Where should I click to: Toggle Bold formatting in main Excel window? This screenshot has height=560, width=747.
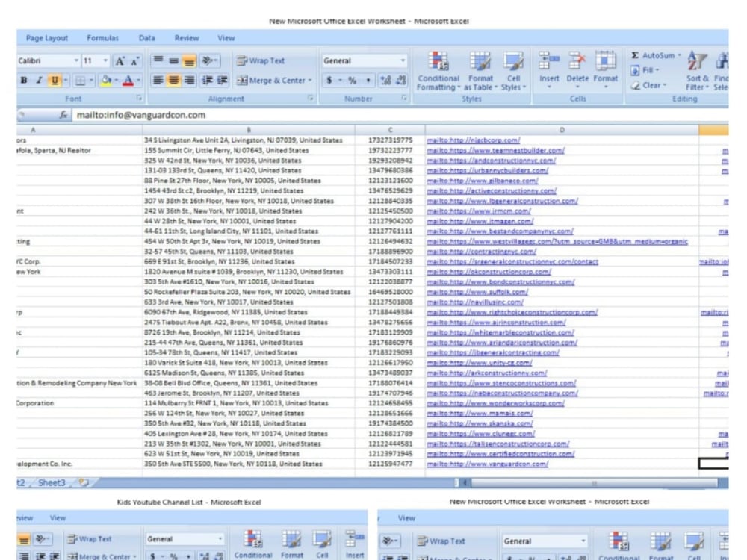point(24,81)
